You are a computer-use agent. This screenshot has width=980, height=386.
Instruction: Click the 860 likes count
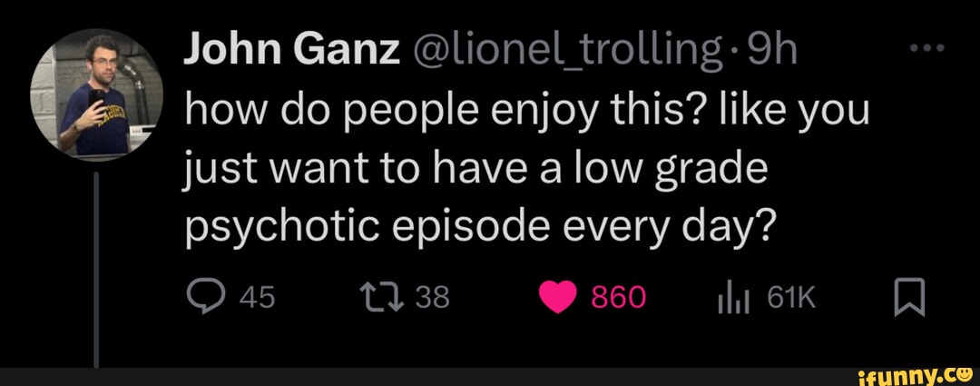pyautogui.click(x=618, y=297)
